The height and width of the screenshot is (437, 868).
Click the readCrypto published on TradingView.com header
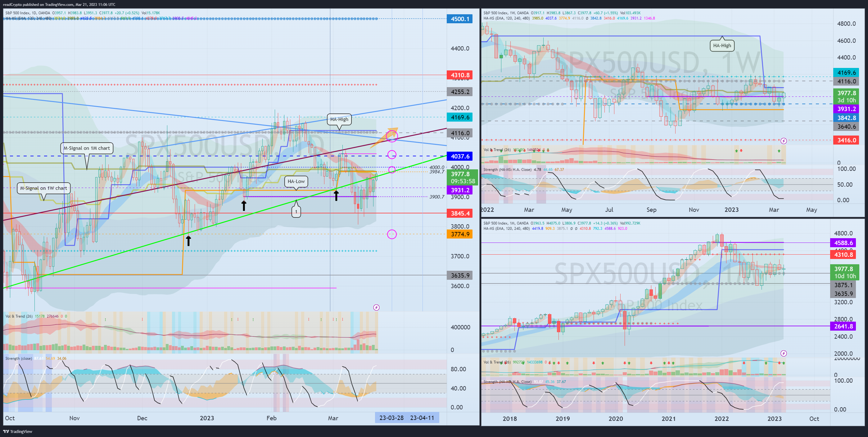(59, 4)
